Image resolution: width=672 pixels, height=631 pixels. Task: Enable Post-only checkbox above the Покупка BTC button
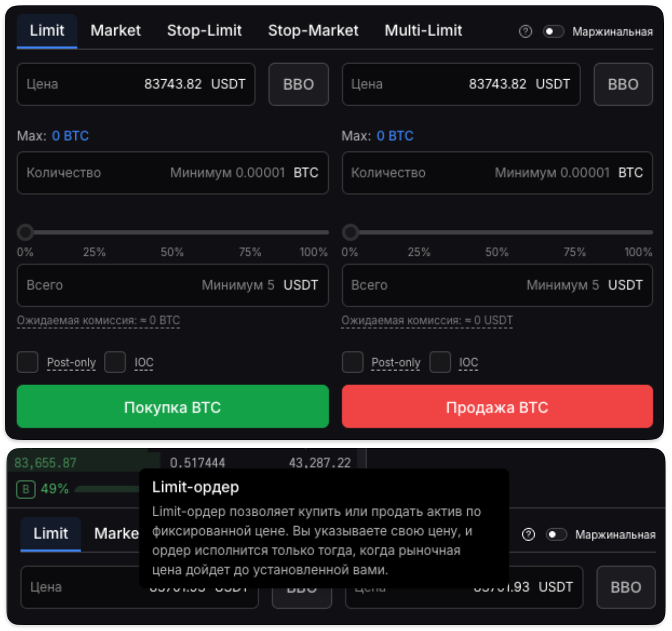[27, 362]
